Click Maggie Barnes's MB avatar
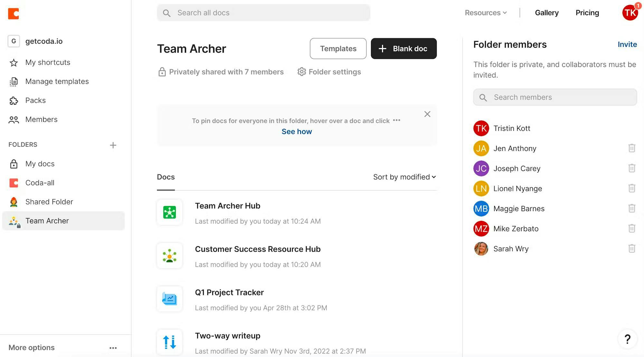Image resolution: width=644 pixels, height=357 pixels. tap(481, 209)
